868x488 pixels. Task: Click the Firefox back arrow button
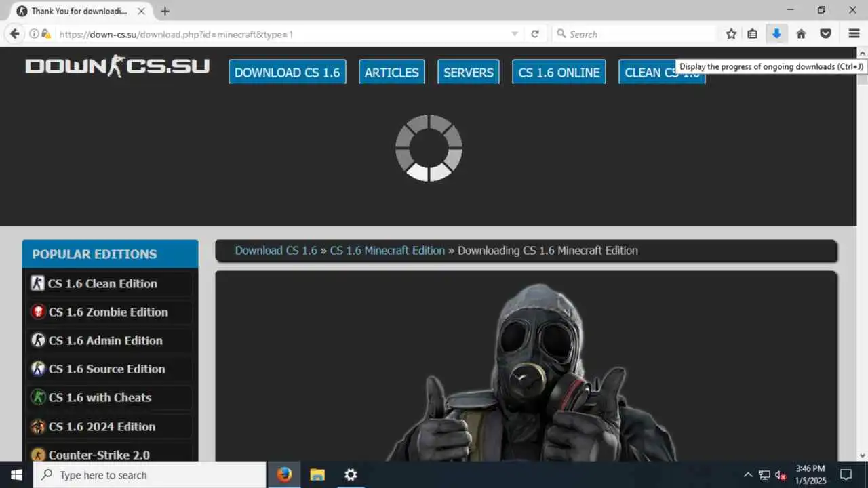14,34
